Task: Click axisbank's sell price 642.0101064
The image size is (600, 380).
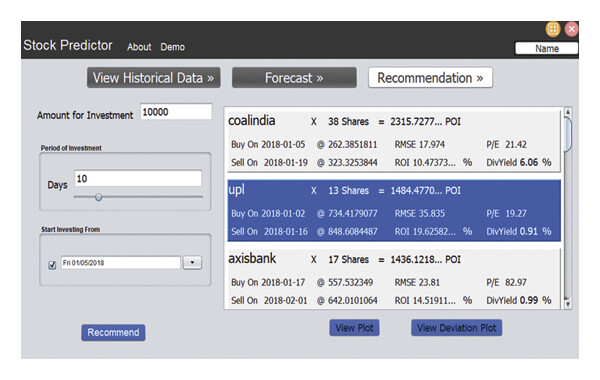Action: pos(353,300)
